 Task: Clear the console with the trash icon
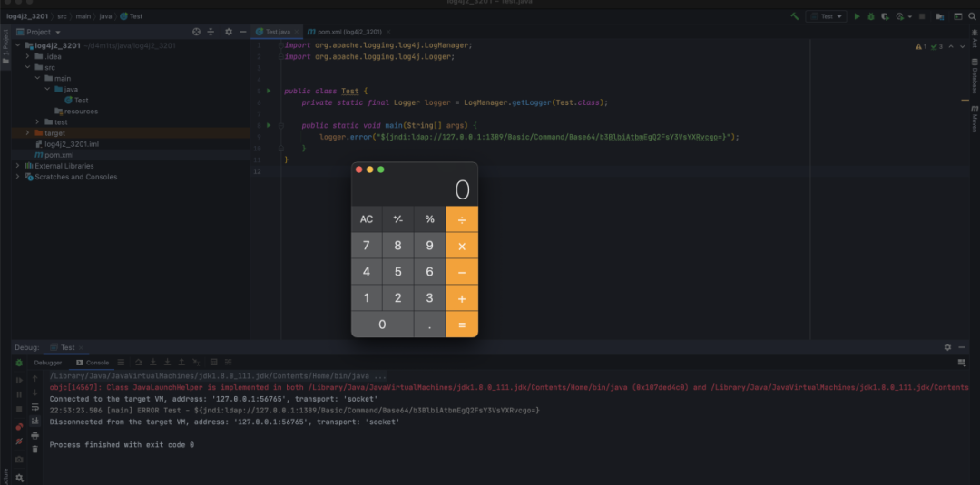tap(35, 449)
